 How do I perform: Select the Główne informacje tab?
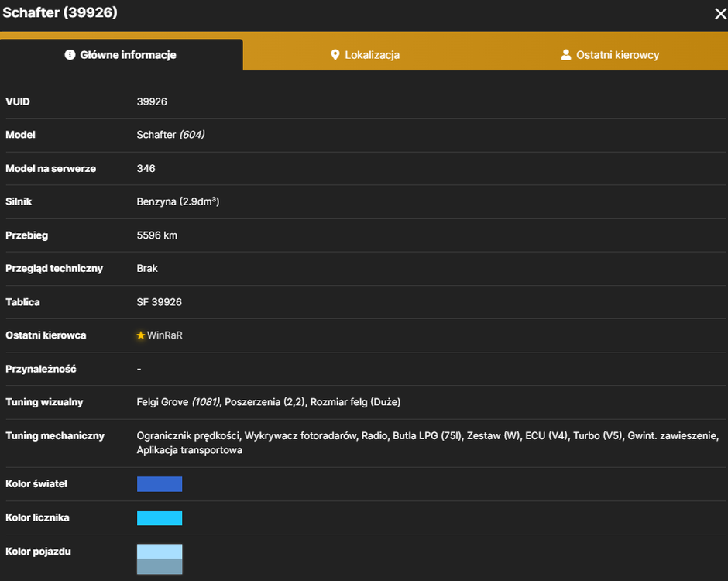click(121, 55)
